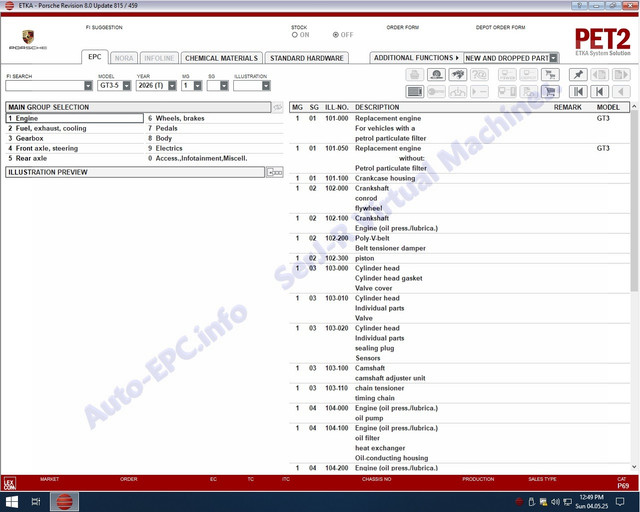Open the Year 2026 (T) dropdown
640x512 pixels.
coord(172,86)
